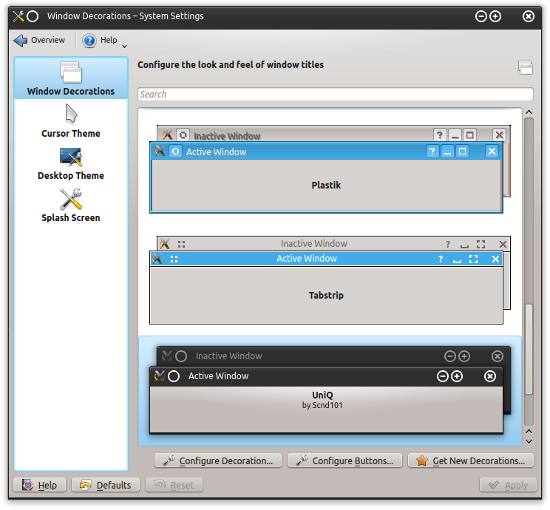
Task: Click Get New Decorations button
Action: click(x=471, y=461)
